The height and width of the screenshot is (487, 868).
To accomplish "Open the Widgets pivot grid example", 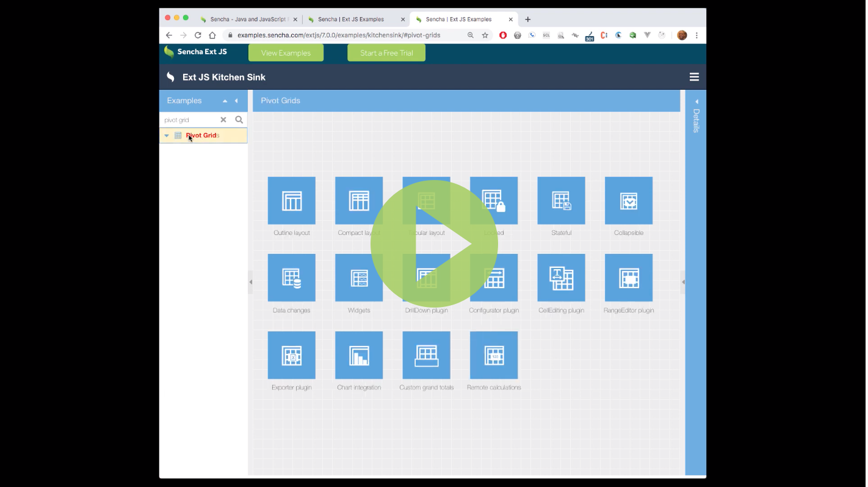I will point(359,278).
